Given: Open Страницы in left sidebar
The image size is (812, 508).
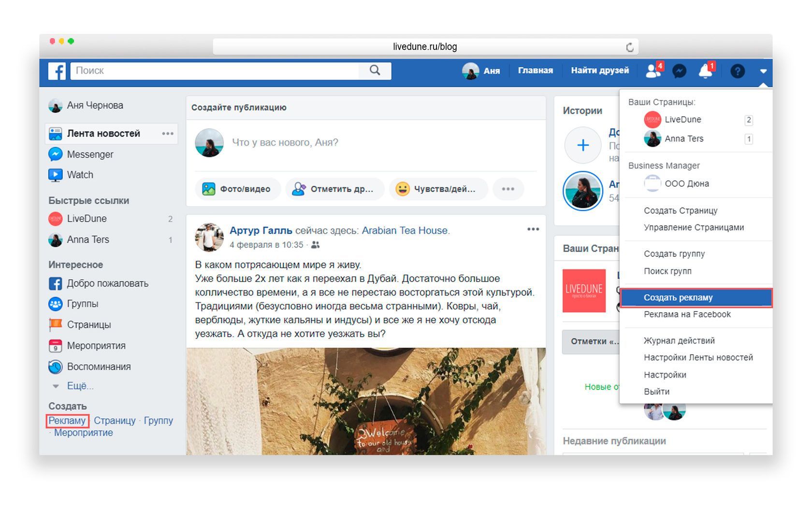Looking at the screenshot, I should point(80,325).
